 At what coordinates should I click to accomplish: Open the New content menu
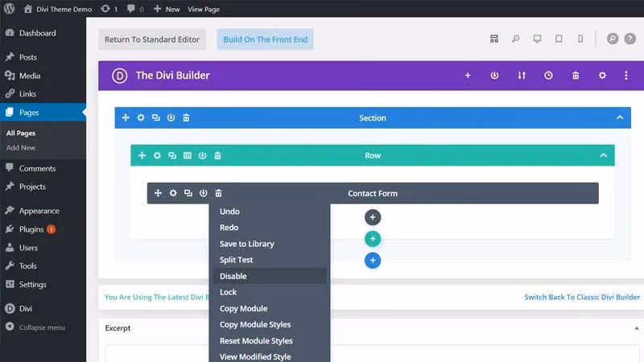[x=167, y=9]
